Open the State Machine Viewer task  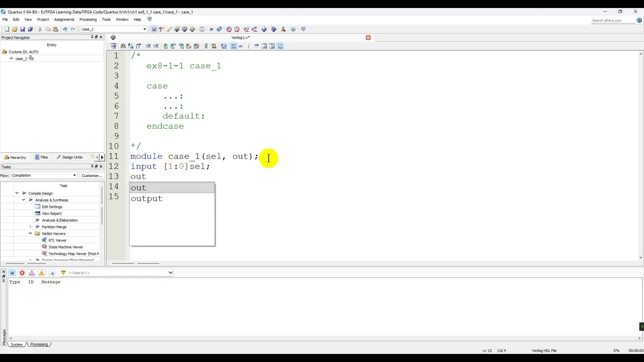(x=65, y=247)
